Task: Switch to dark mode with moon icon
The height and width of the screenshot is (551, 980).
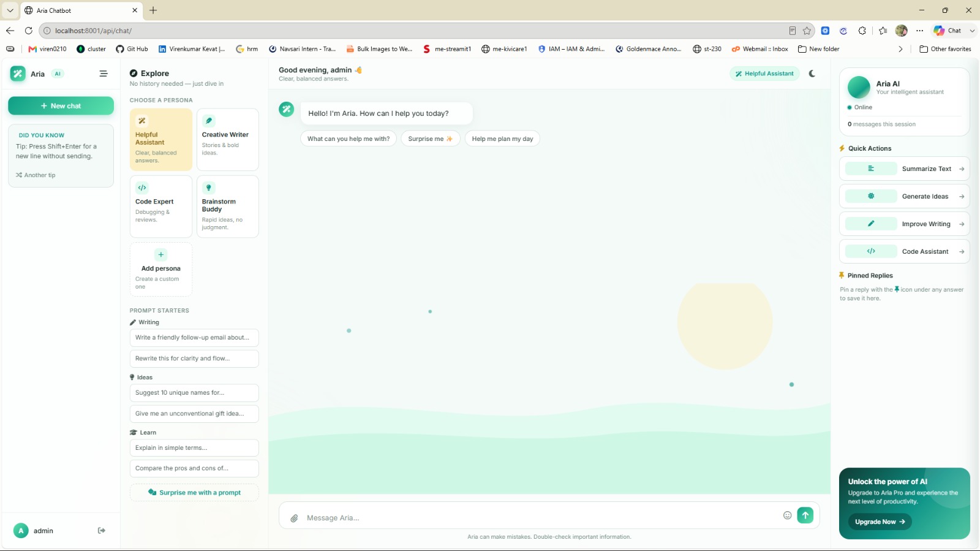Action: point(812,74)
